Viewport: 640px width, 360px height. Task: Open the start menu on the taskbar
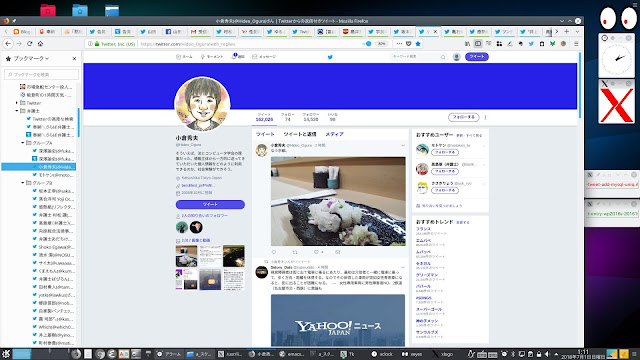5,354
